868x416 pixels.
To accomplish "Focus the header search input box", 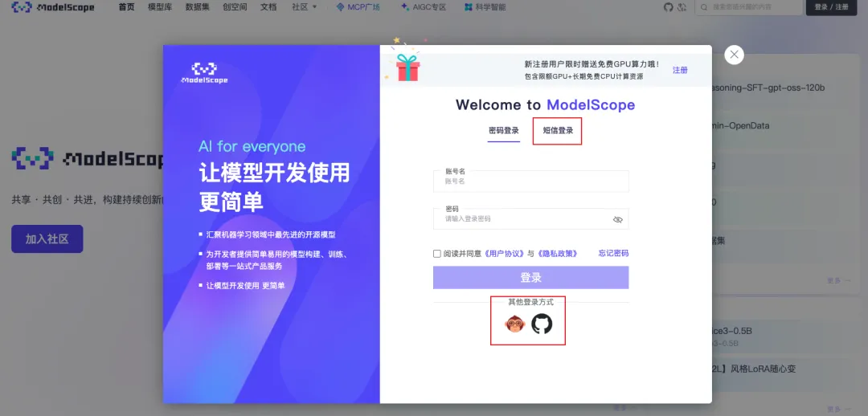I will pos(748,7).
